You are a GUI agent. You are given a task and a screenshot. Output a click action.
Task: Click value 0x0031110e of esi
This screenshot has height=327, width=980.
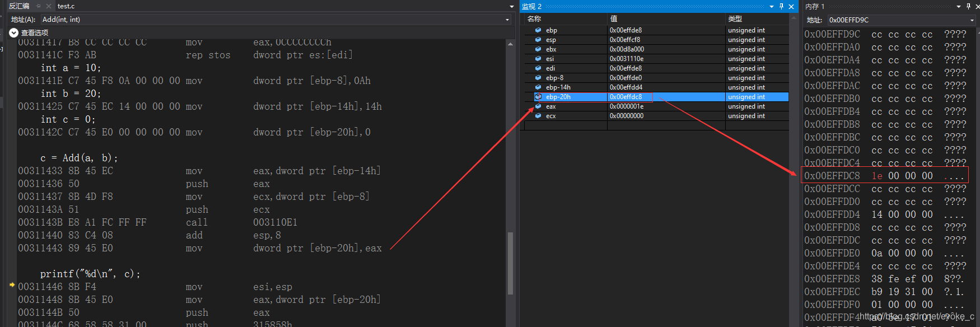626,59
